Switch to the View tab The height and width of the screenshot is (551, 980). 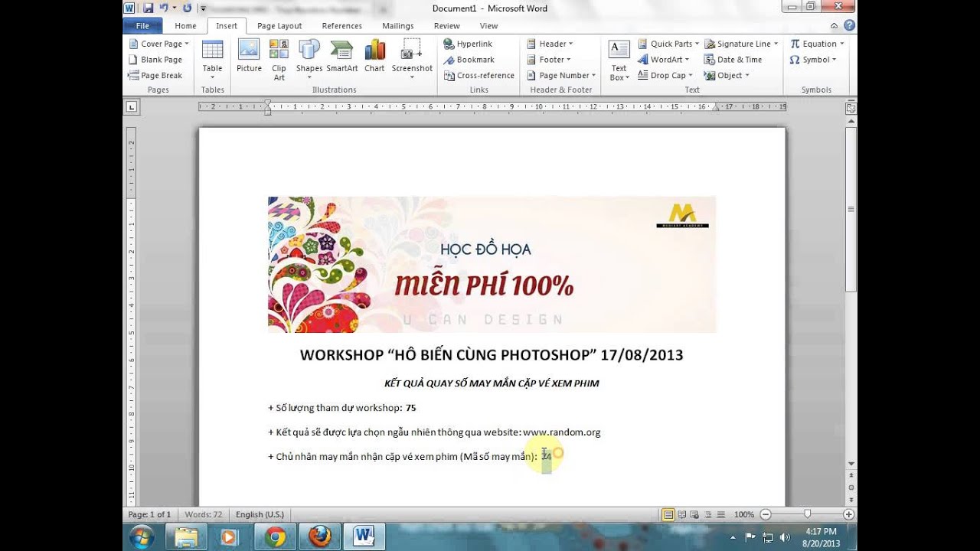488,25
